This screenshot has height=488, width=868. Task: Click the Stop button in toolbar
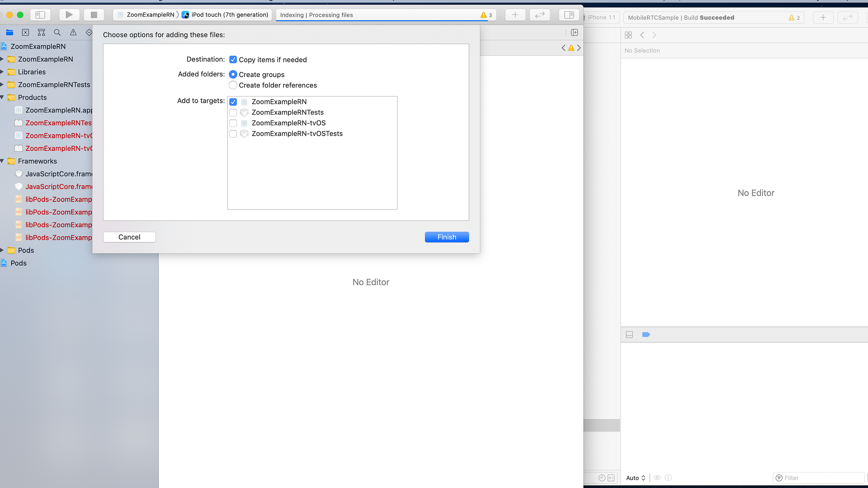point(94,15)
